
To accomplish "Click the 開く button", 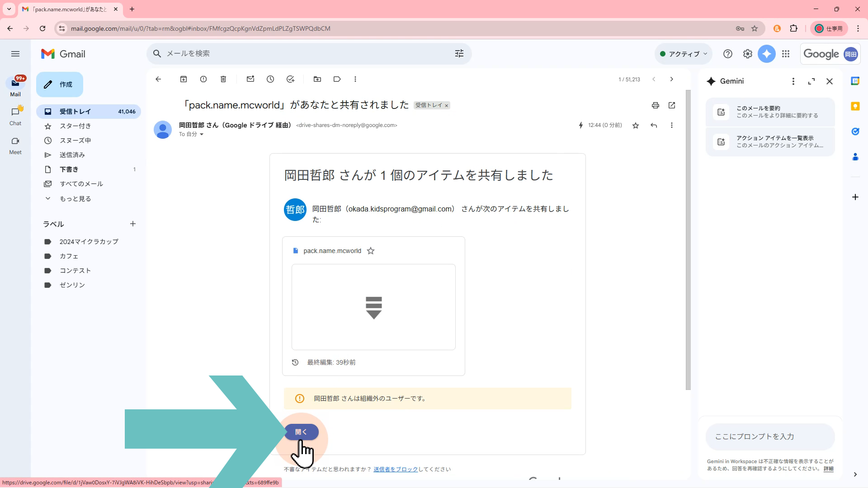I will pos(301,432).
